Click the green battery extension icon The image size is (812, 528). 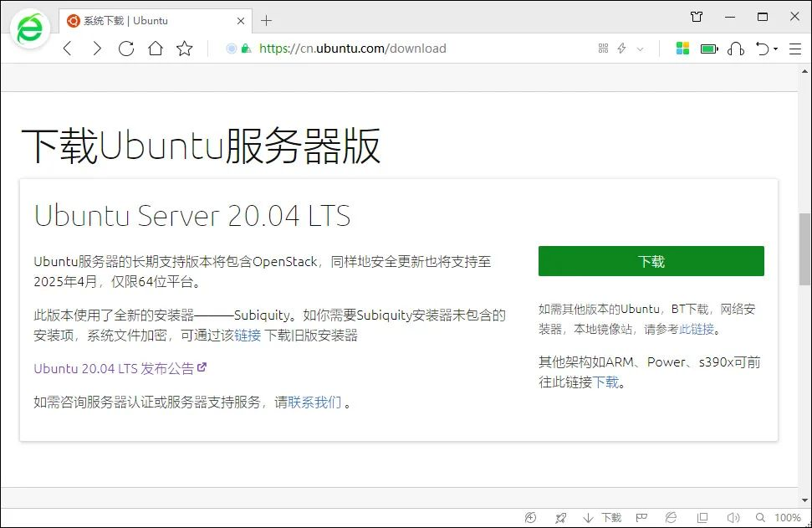click(x=709, y=49)
